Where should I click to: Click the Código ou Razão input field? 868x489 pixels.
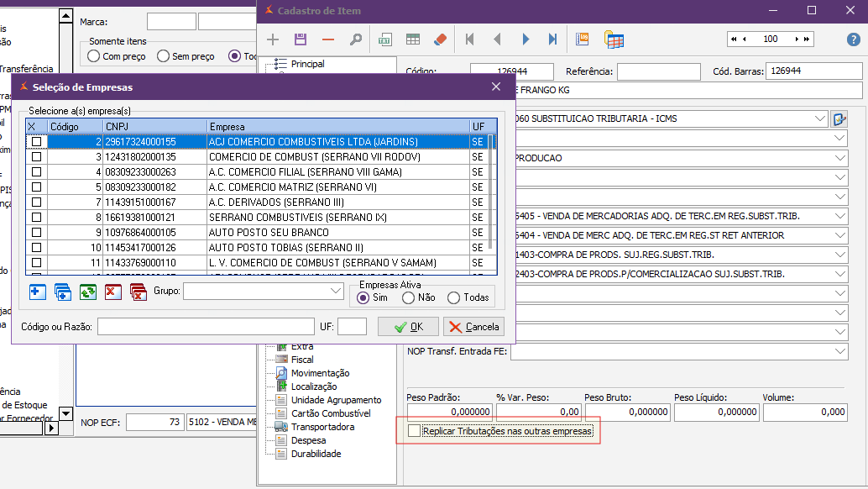click(206, 327)
